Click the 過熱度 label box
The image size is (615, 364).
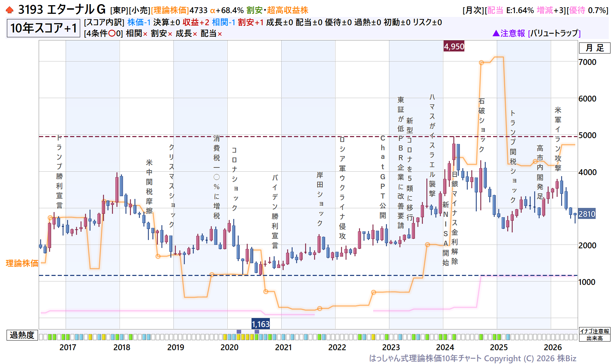(22, 335)
